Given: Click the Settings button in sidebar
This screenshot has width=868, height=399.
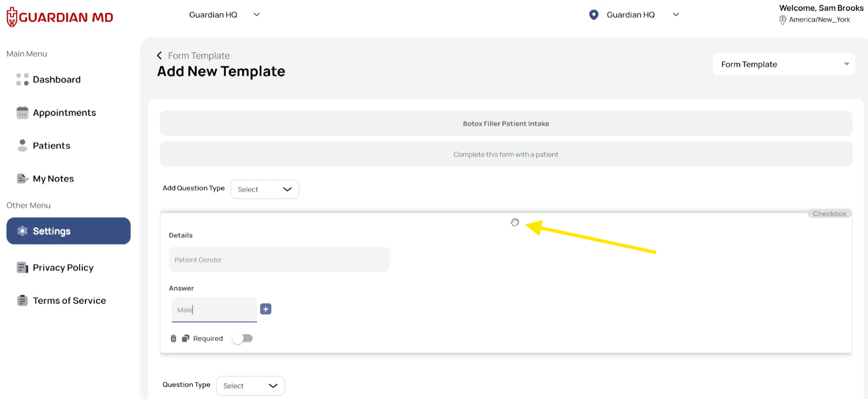Looking at the screenshot, I should click(x=68, y=231).
